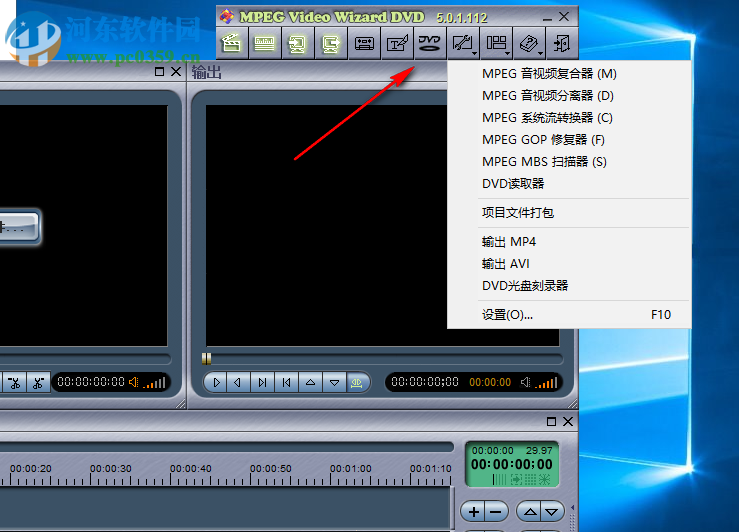The height and width of the screenshot is (532, 739).
Task: Open the window layout dropdown button
Action: point(496,43)
